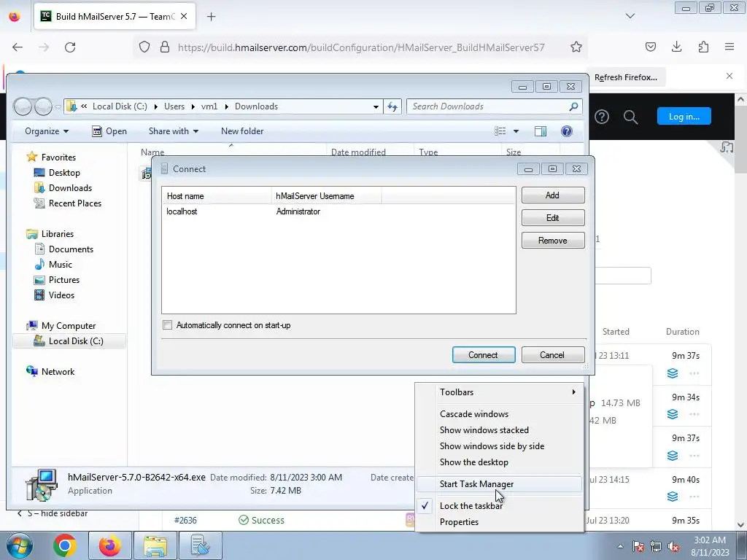Choose Cascade windows
747x560 pixels.
click(x=499, y=414)
